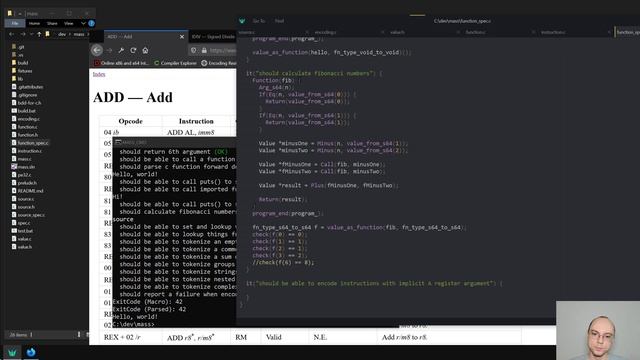This screenshot has width=640, height=360.
Task: Open the Find menu in editor
Action: pyautogui.click(x=279, y=21)
